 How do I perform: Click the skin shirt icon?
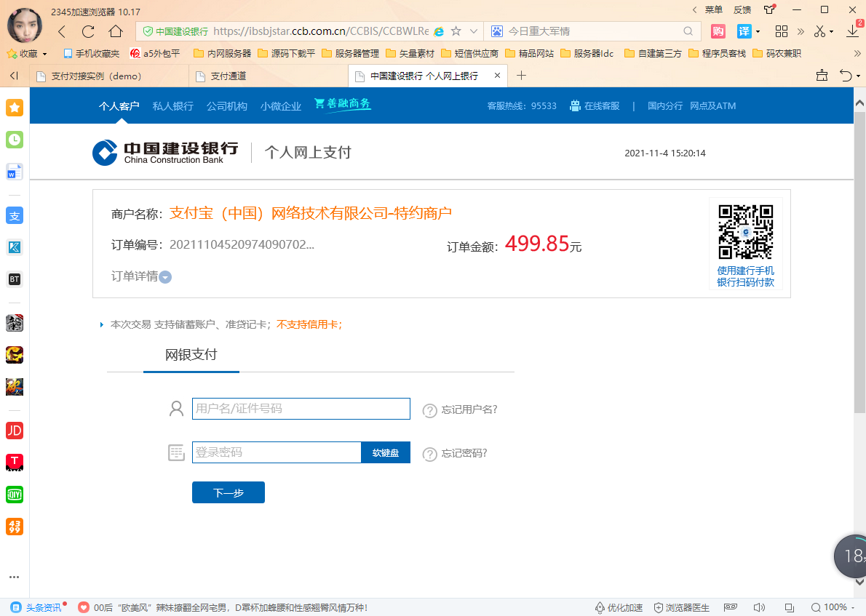[x=769, y=10]
